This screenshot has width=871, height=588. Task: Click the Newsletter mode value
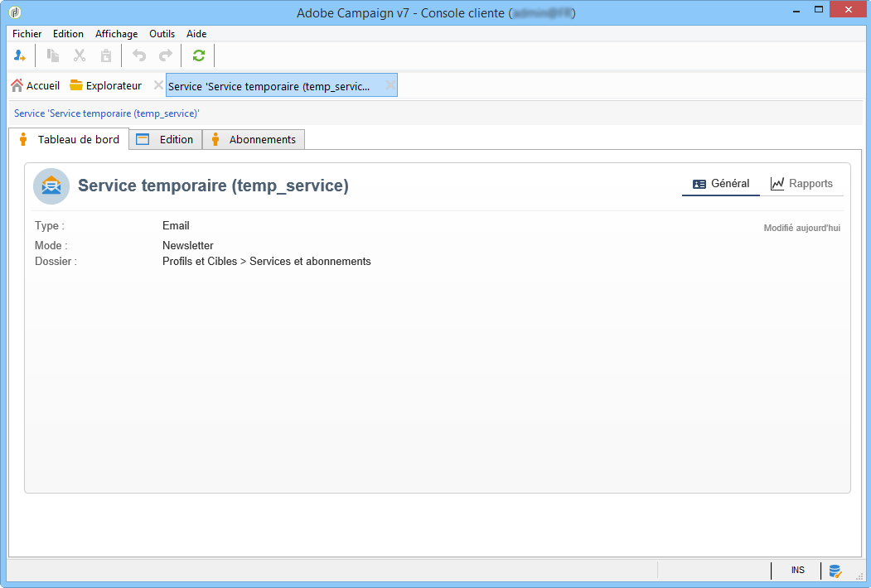[x=188, y=245]
